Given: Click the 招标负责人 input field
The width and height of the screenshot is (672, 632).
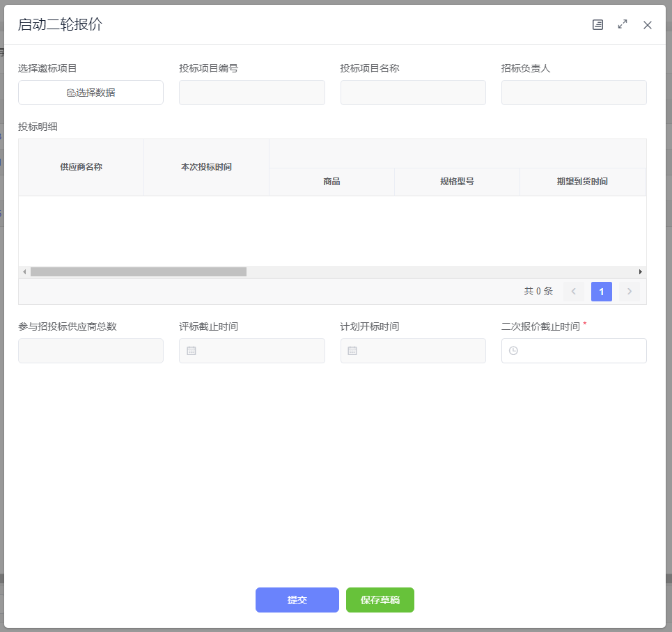Looking at the screenshot, I should 574,93.
